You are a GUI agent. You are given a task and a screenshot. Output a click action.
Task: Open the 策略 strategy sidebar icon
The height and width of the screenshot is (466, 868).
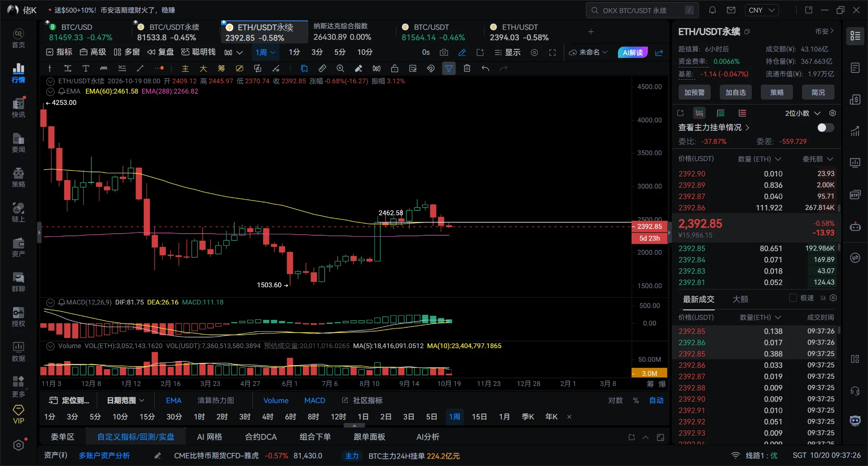(x=19, y=177)
